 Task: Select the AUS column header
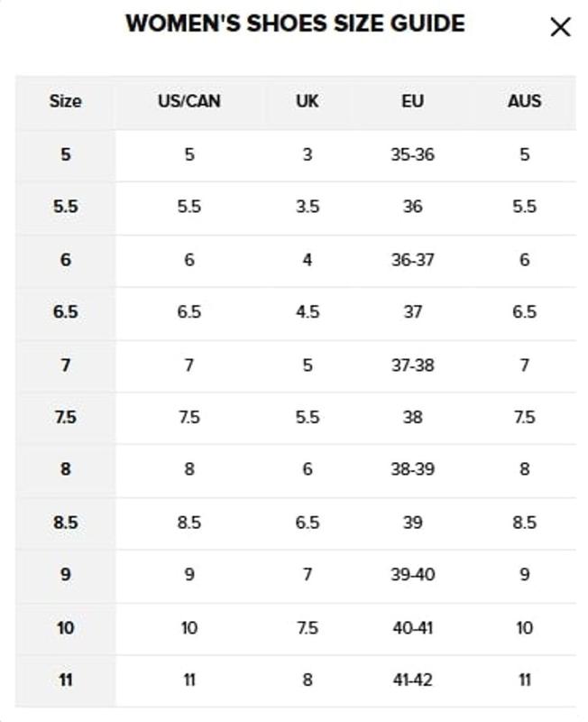(x=524, y=101)
